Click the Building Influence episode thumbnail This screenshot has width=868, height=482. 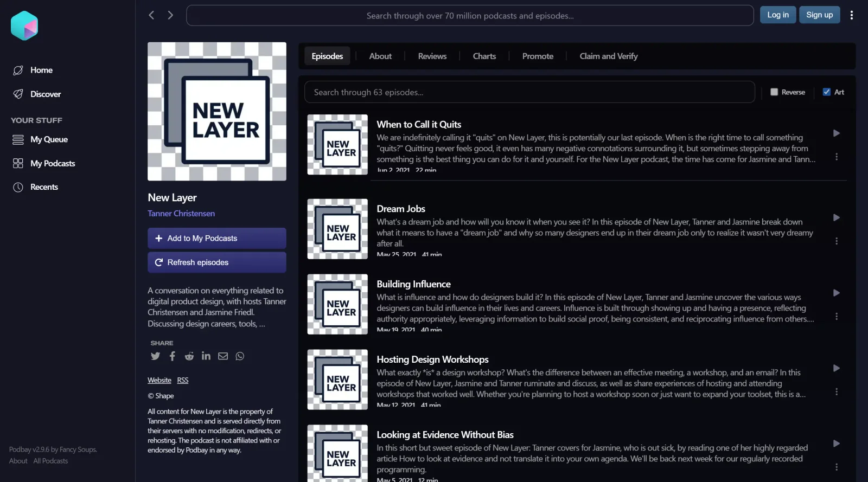(337, 304)
